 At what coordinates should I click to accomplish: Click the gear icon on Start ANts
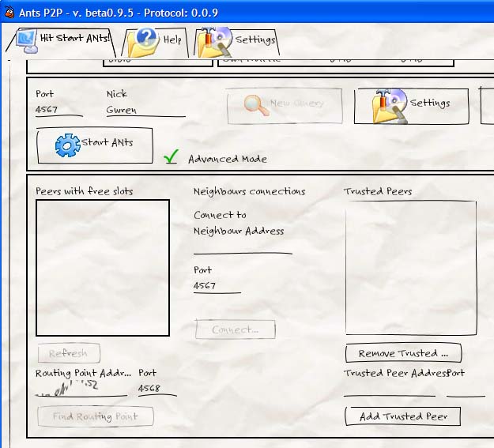click(x=67, y=145)
